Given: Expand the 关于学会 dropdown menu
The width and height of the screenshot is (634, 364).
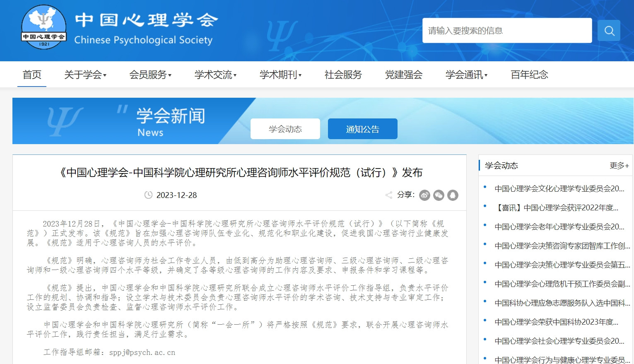Looking at the screenshot, I should tap(85, 75).
